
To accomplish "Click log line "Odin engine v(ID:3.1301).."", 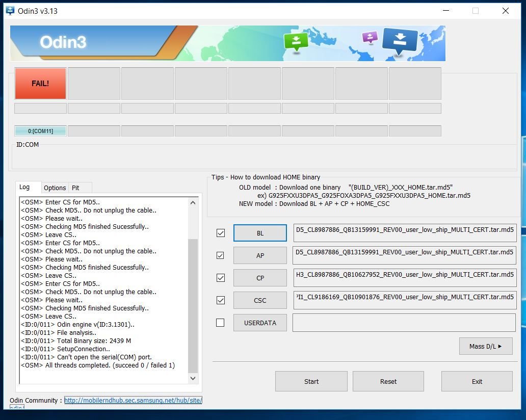I will pyautogui.click(x=77, y=324).
